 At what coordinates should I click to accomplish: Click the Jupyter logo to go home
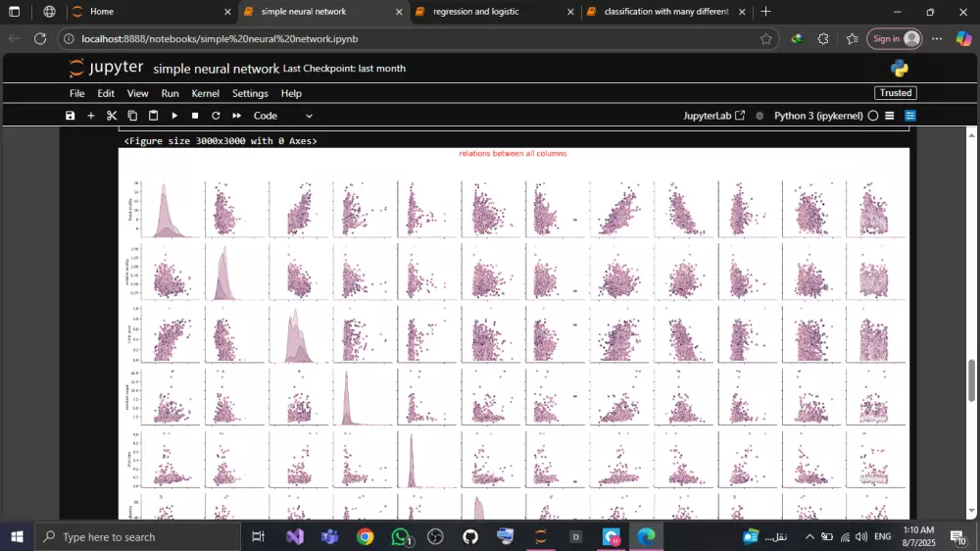(x=107, y=69)
